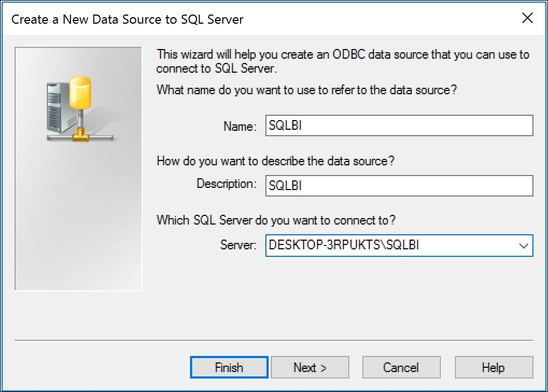This screenshot has height=392, width=548.
Task: Click the 'Name:' label
Action: (x=240, y=126)
